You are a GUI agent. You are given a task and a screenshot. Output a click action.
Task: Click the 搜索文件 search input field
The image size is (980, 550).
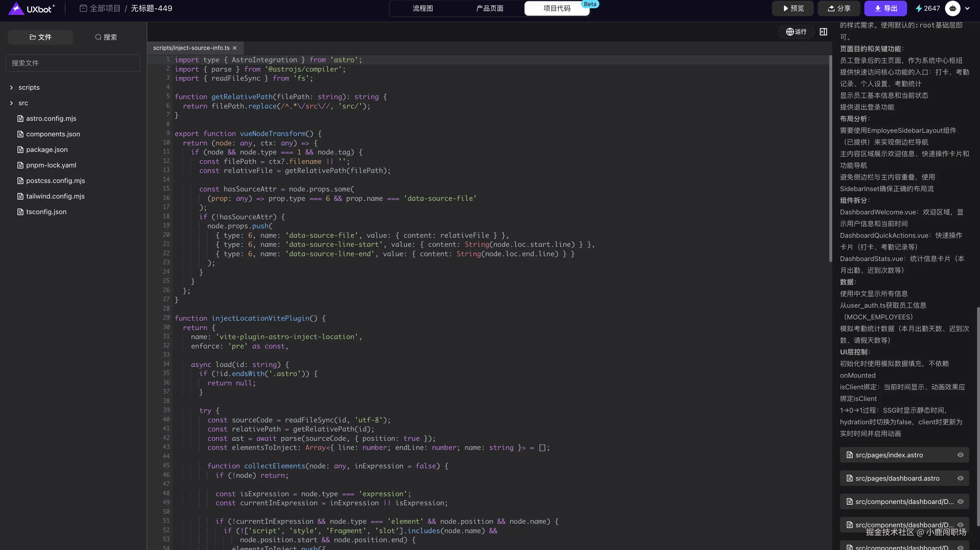tap(73, 63)
